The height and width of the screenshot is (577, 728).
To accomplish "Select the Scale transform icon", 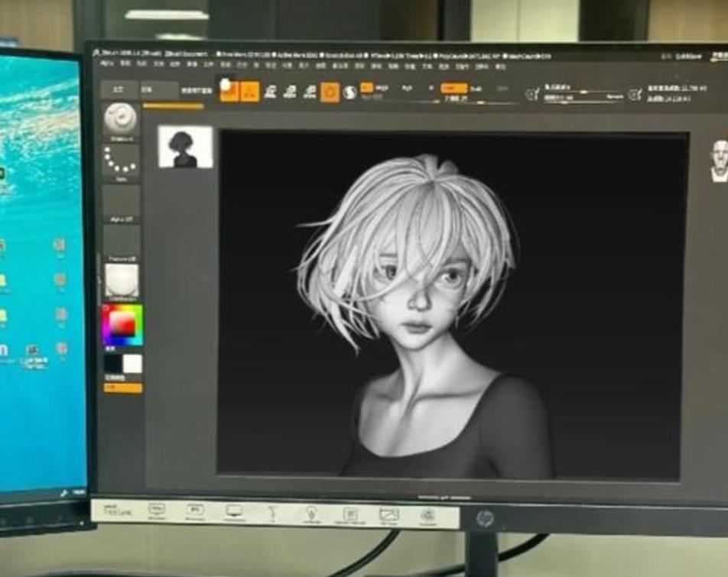I will click(290, 92).
